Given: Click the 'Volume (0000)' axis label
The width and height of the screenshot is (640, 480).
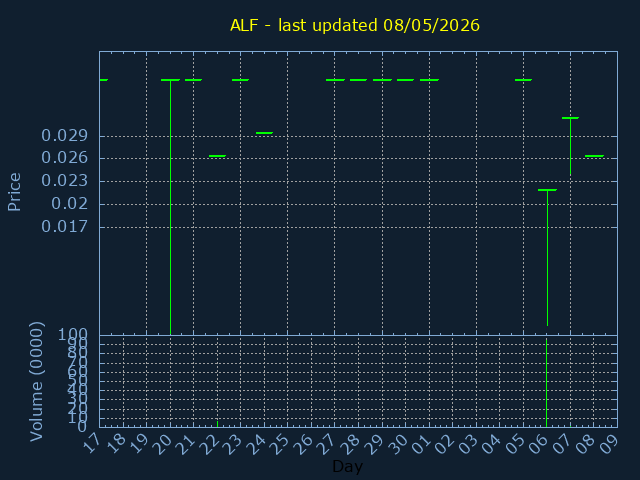Looking at the screenshot, I should pos(36,382).
